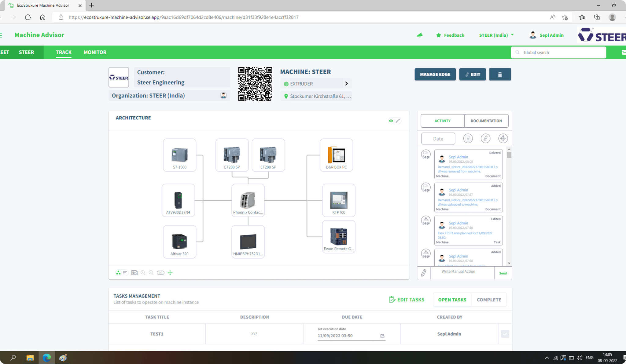Open the STEER (India) organization dropdown
Screen dimensions: 626x364
pyautogui.click(x=496, y=35)
